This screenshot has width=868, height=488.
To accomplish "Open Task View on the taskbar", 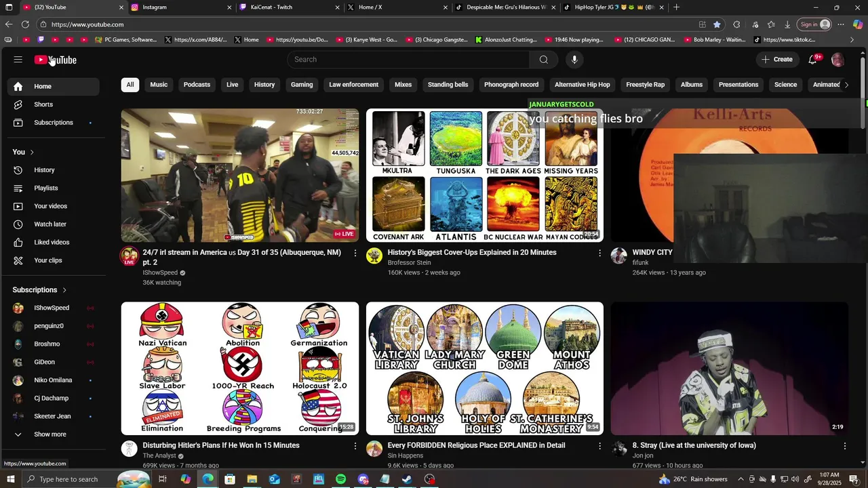I will point(163,479).
